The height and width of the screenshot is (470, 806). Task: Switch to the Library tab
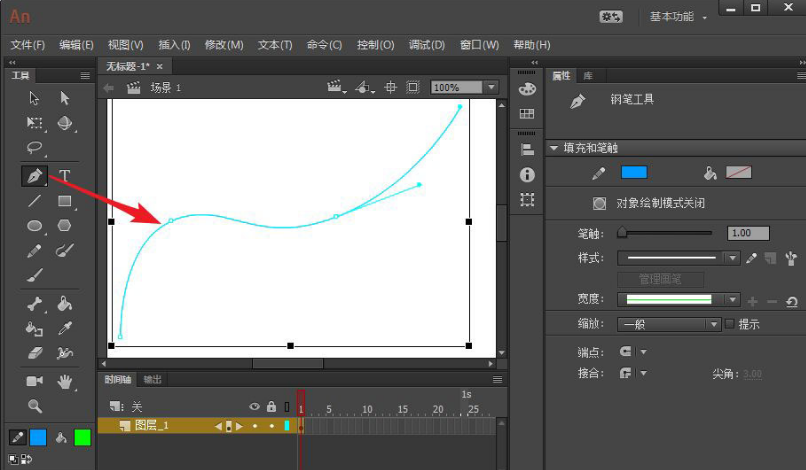588,76
